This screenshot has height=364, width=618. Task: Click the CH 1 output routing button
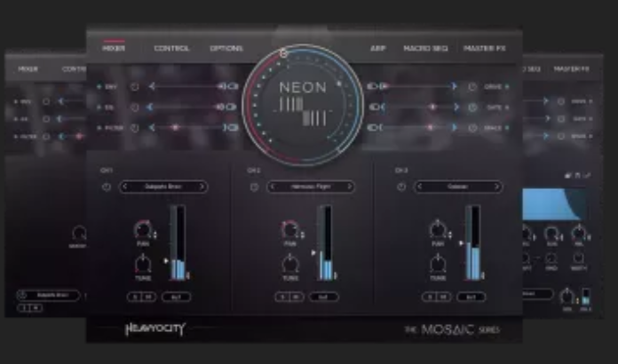pos(176,297)
